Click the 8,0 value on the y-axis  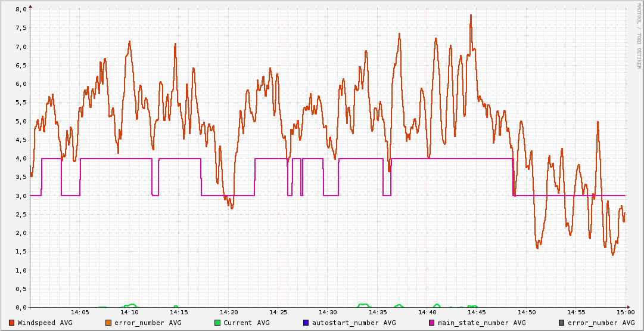20,10
